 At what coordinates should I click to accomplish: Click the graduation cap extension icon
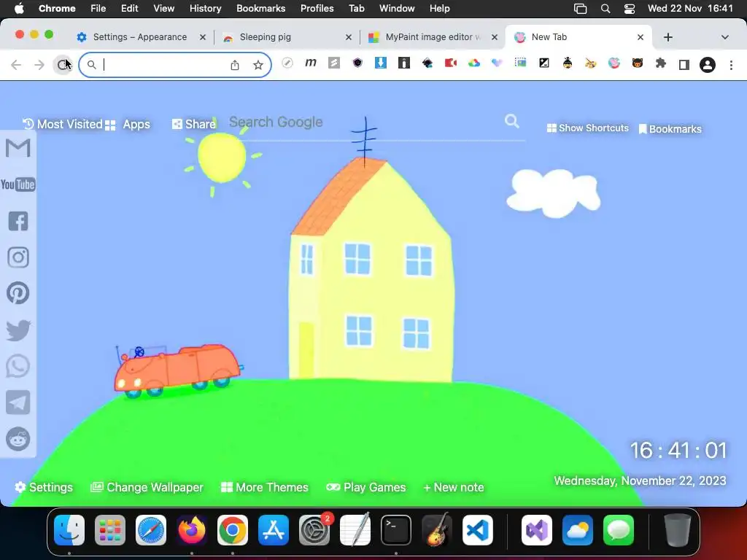tap(427, 63)
